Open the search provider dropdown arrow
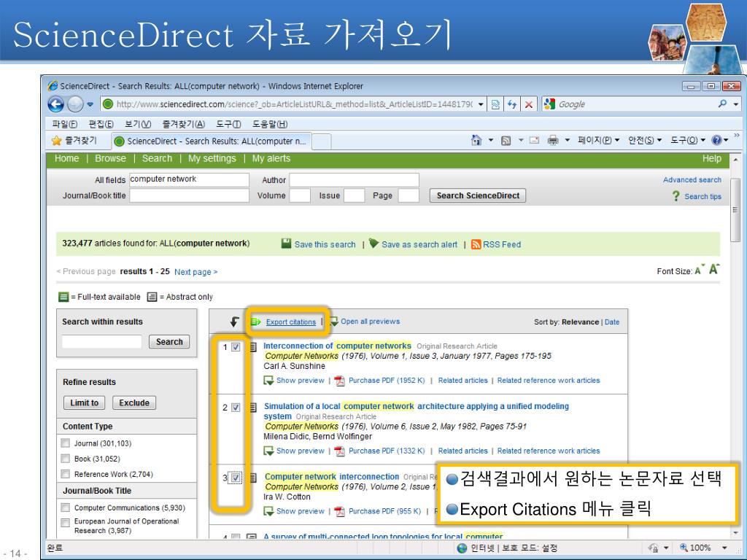 click(735, 104)
